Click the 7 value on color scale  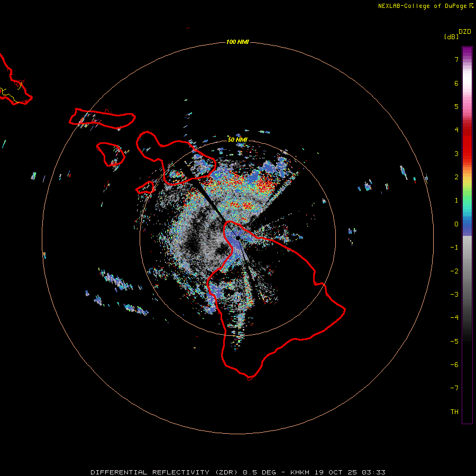[456, 59]
